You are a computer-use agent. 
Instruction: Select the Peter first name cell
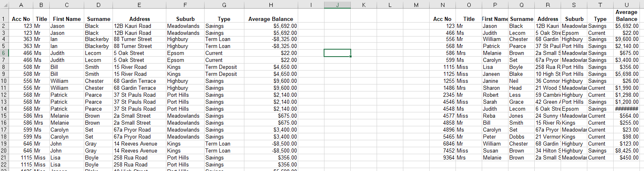[x=494, y=137]
